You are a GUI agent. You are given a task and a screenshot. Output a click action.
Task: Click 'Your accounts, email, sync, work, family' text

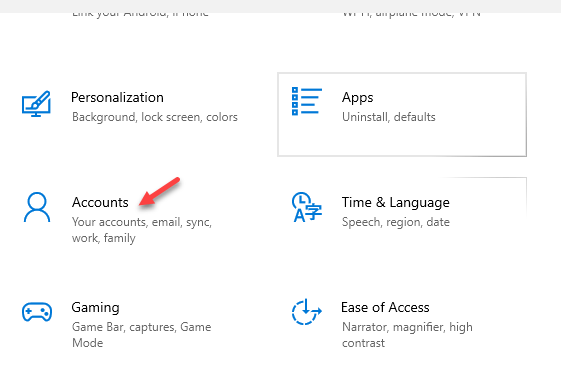(x=142, y=230)
